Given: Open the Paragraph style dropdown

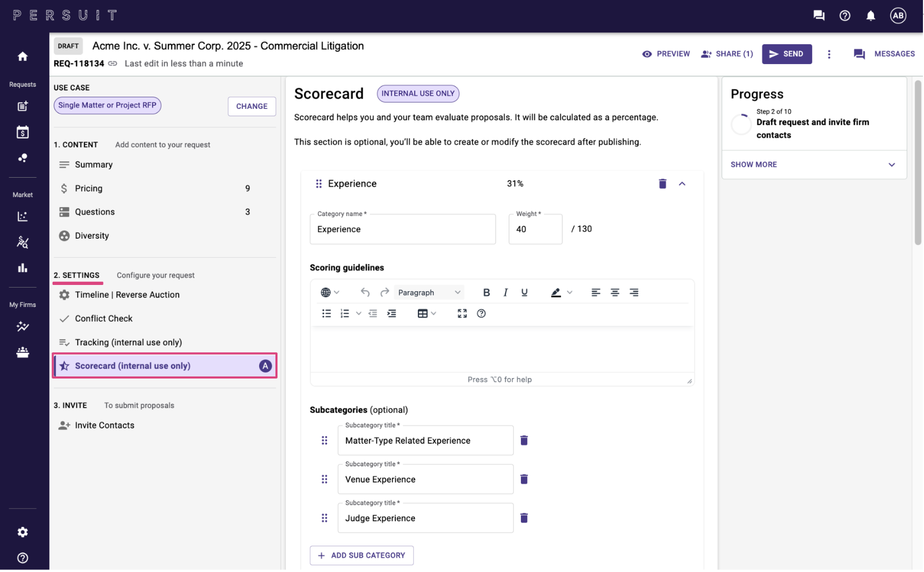Looking at the screenshot, I should coord(429,292).
